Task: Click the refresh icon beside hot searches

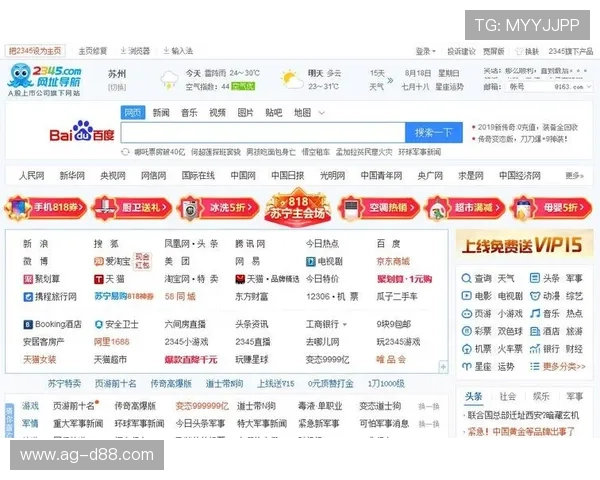Action: 125,152
